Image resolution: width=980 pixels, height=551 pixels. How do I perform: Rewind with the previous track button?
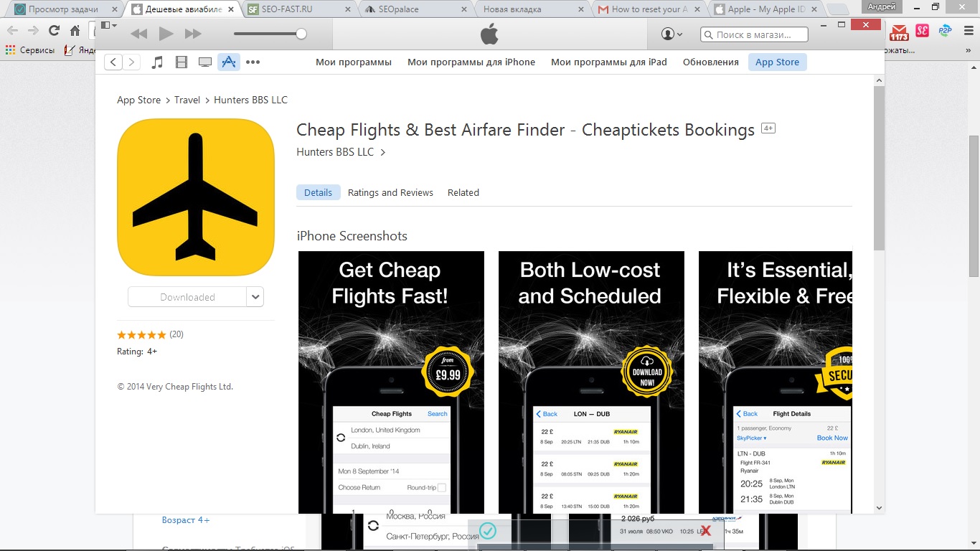click(139, 34)
